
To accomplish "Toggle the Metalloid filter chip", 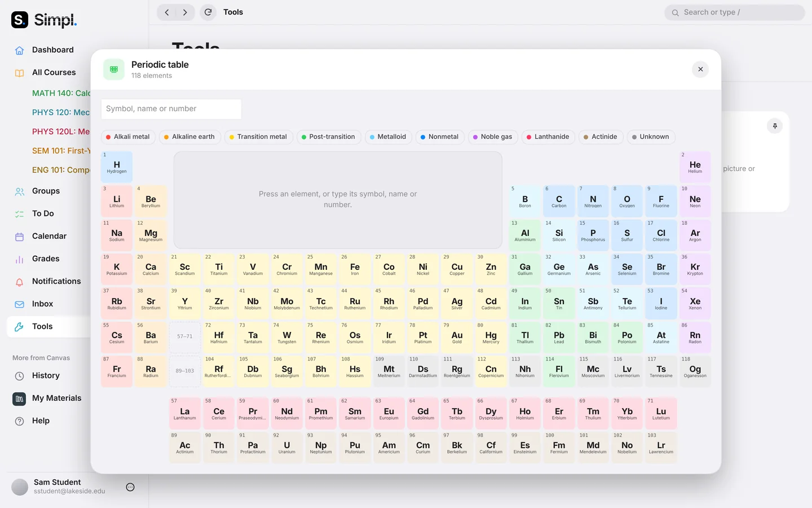I will click(388, 137).
